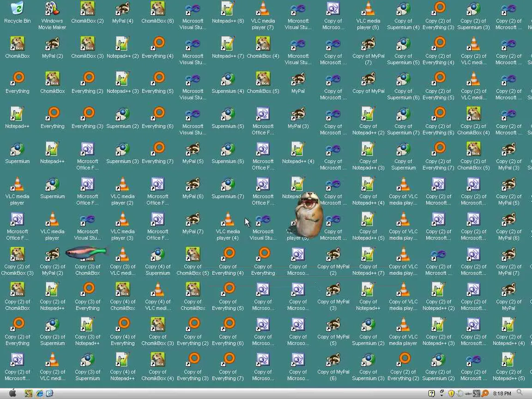Select the Everything (7) shortcut
The height and width of the screenshot is (399, 532).
click(x=157, y=153)
